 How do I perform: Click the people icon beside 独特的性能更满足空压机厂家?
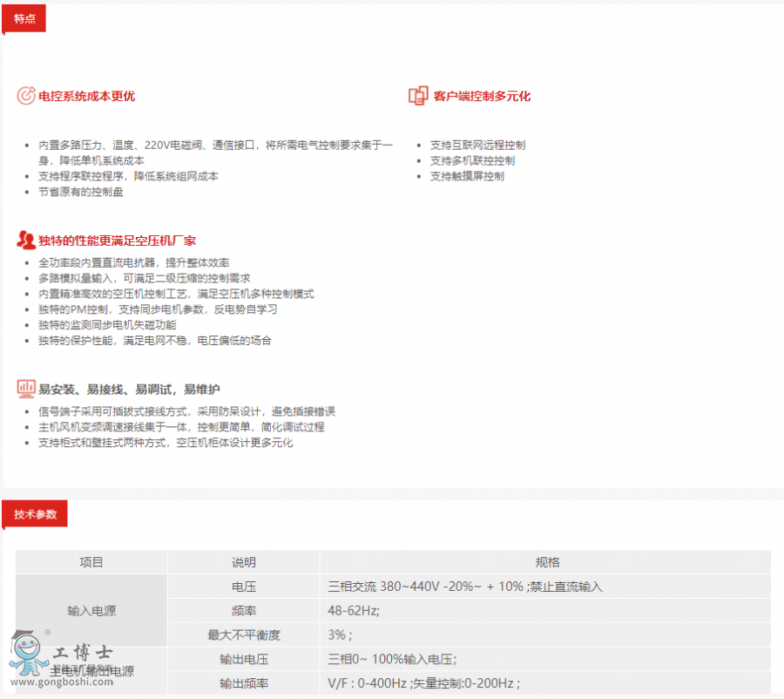[x=26, y=240]
